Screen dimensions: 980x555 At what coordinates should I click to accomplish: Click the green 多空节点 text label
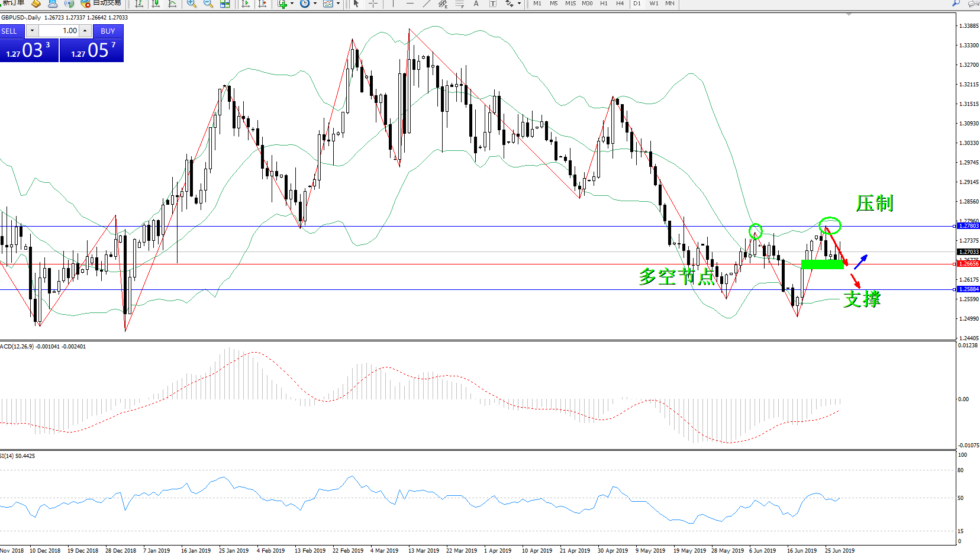point(677,276)
